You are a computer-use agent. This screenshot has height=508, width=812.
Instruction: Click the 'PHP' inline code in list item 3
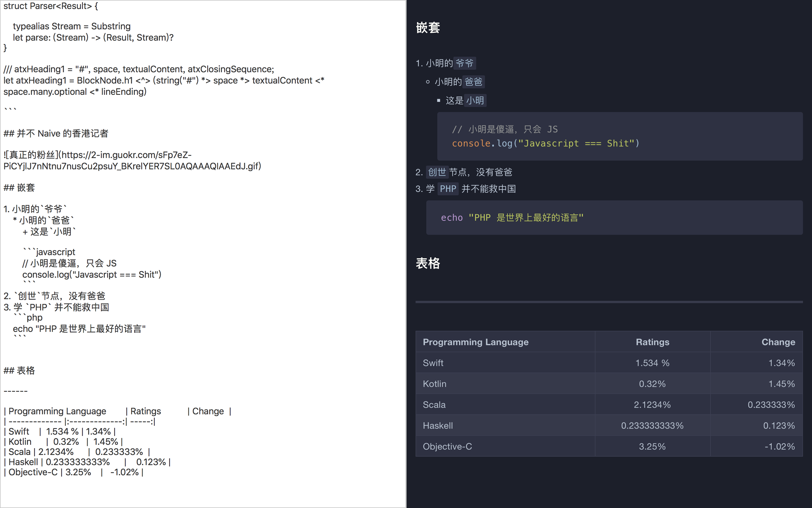pyautogui.click(x=448, y=189)
